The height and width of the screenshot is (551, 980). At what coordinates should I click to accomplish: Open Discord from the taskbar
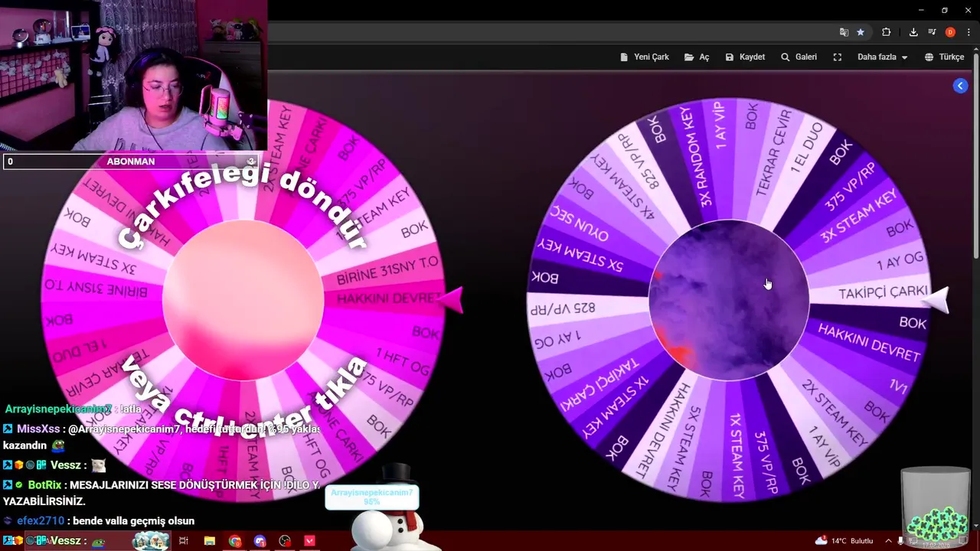(x=260, y=541)
